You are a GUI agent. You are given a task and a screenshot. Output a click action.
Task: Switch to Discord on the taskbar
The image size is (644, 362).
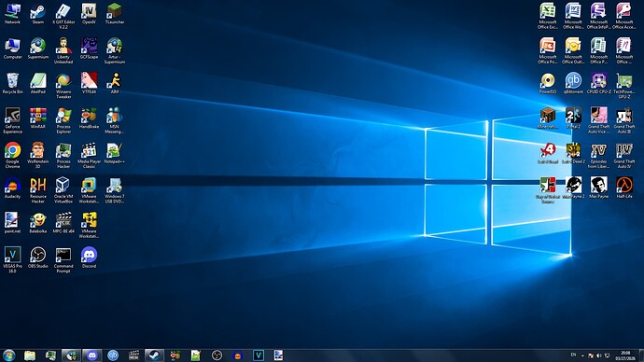pos(92,355)
